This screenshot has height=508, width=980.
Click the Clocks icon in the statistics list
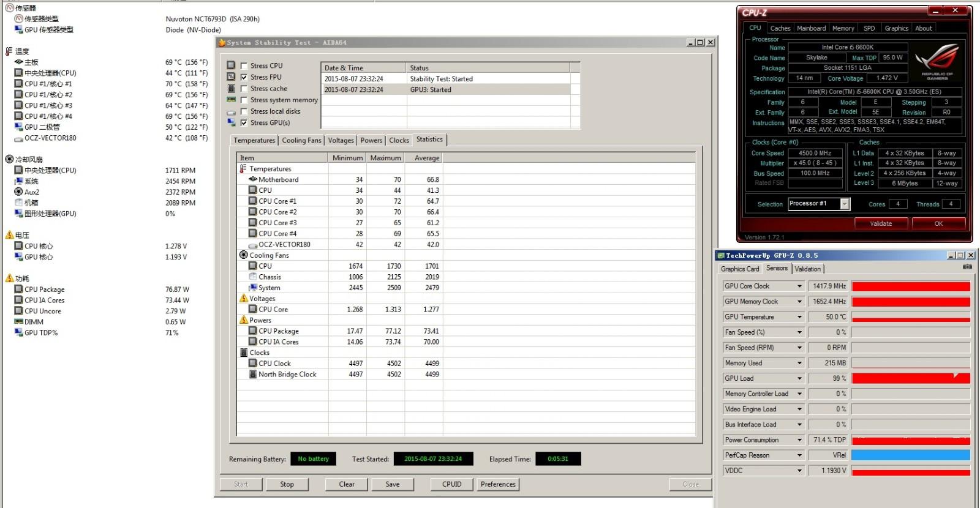coord(244,353)
